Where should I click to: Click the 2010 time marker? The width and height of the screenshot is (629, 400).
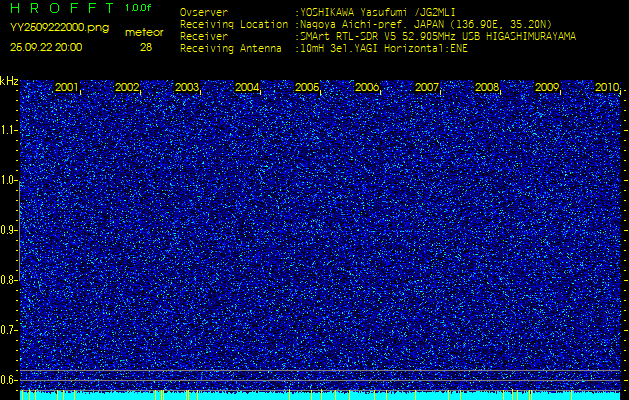pyautogui.click(x=607, y=87)
